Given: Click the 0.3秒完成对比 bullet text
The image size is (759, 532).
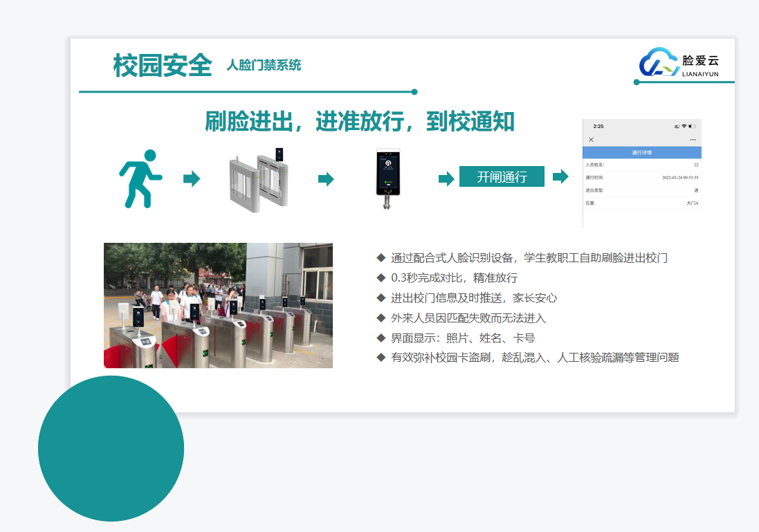Looking at the screenshot, I should point(454,278).
